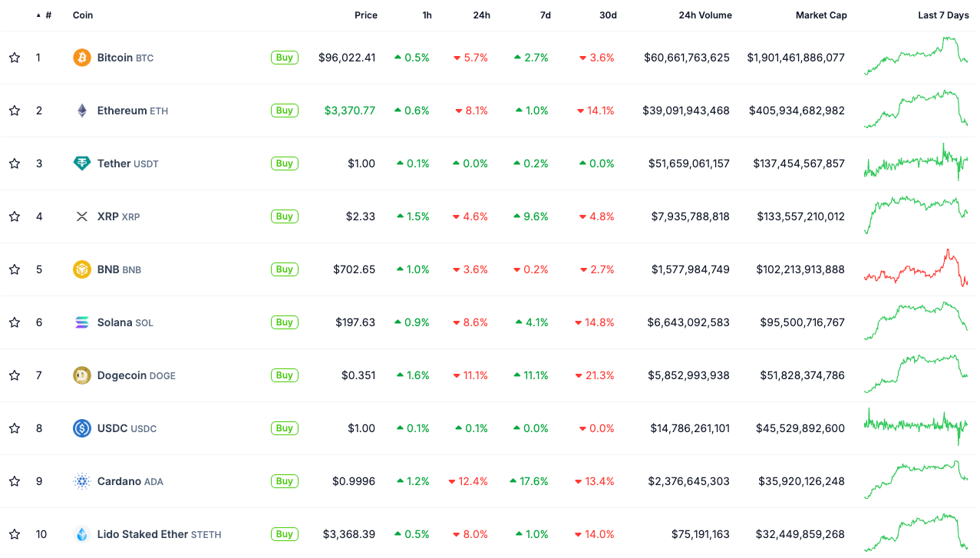980x558 pixels.
Task: Click the BNB logo icon
Action: tap(82, 269)
